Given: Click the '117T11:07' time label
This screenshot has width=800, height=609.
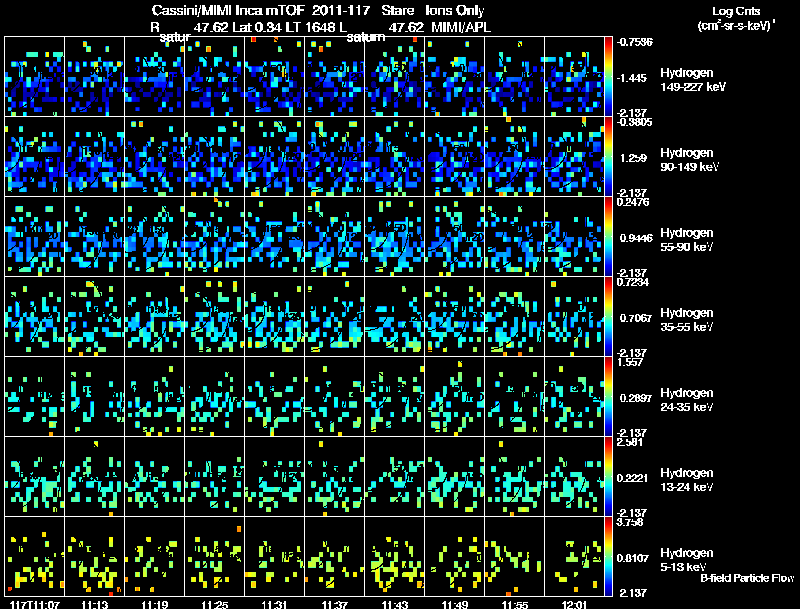Looking at the screenshot, I should 34,604.
